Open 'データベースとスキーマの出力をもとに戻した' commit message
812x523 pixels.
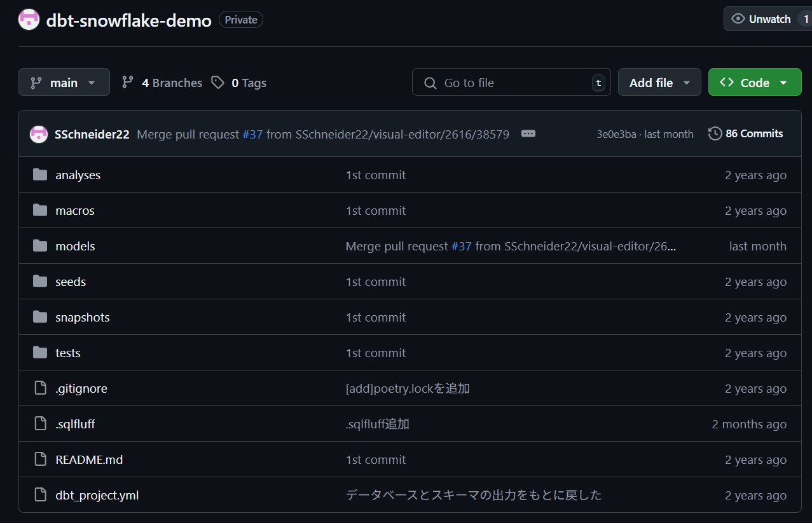[474, 495]
